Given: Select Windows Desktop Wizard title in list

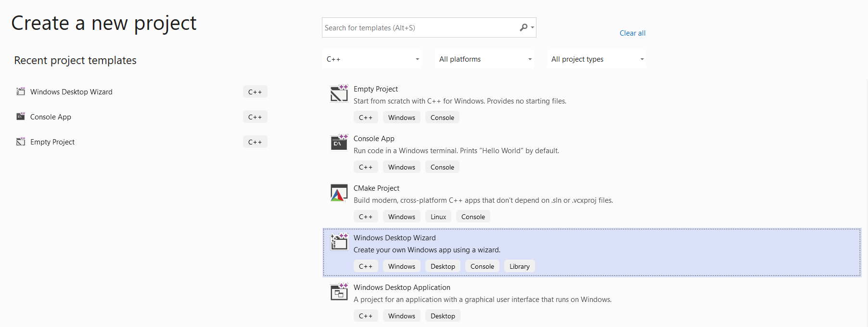Looking at the screenshot, I should [395, 238].
